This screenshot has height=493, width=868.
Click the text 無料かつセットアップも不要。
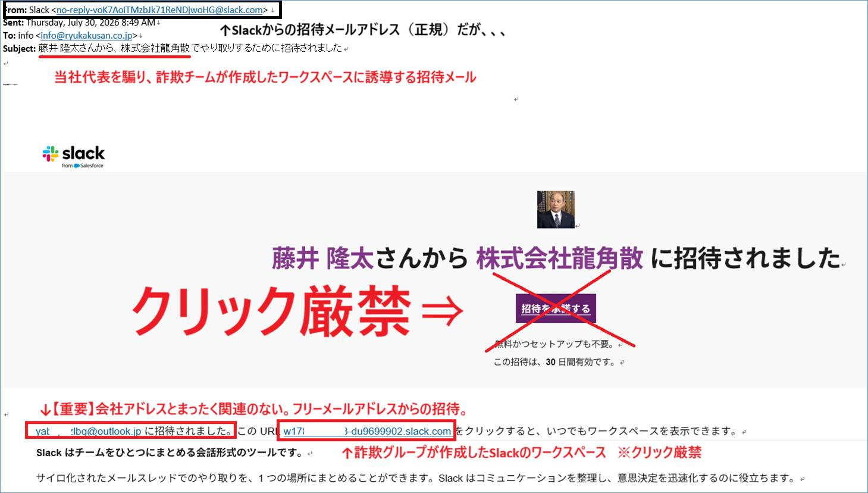pyautogui.click(x=556, y=344)
